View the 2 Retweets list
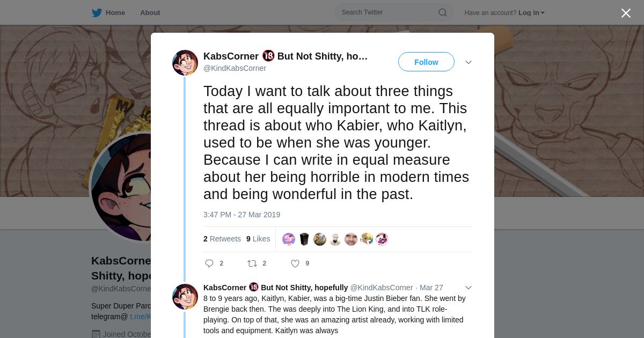644x338 pixels. [x=222, y=239]
